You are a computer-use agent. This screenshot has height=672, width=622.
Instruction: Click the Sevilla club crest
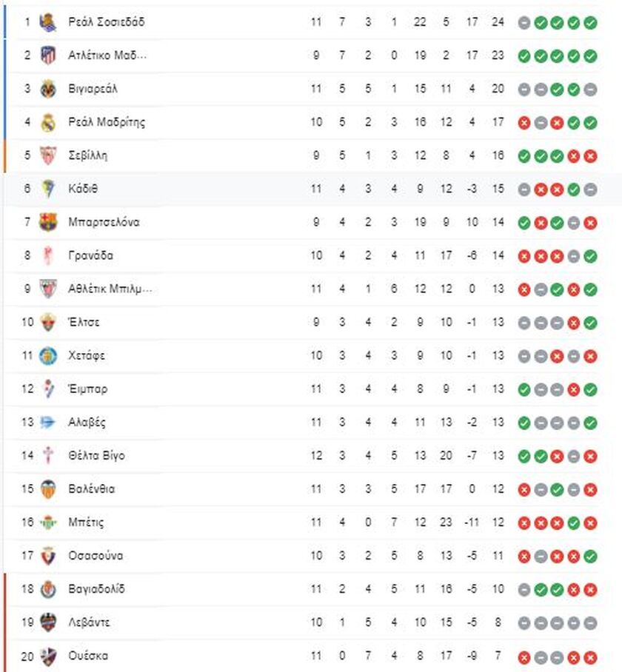click(48, 155)
